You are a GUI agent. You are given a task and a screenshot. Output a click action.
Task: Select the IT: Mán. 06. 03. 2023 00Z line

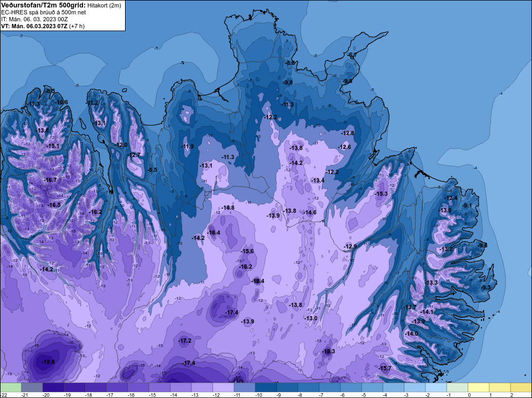click(x=34, y=19)
